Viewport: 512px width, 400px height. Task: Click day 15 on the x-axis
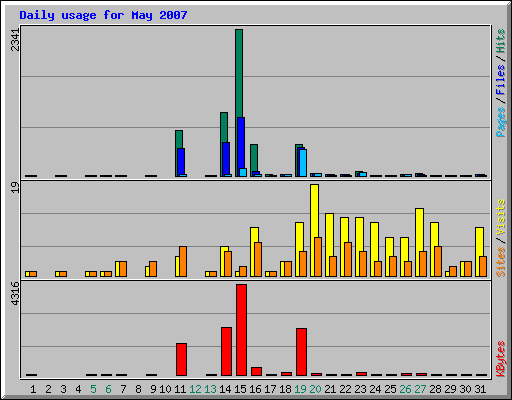tap(240, 389)
